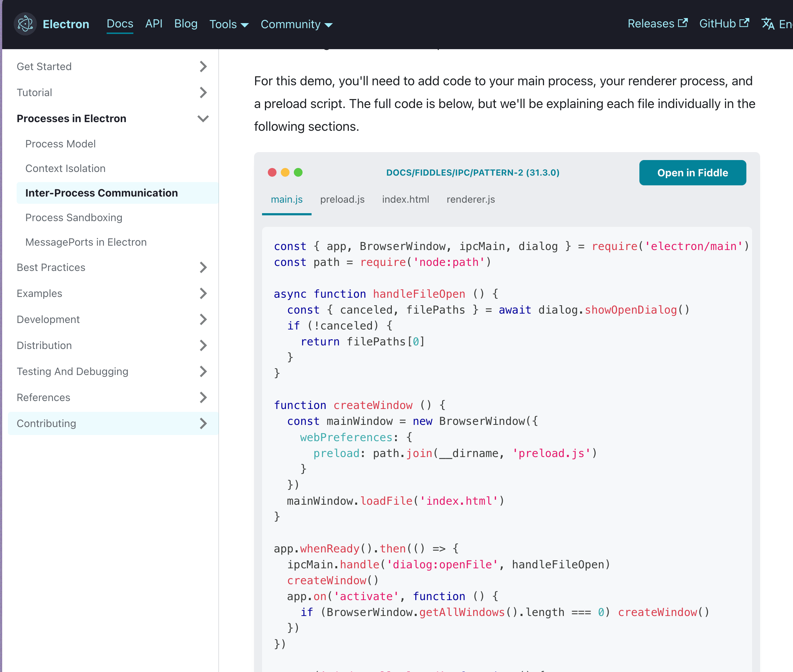Expand the Community dropdown menu

tap(296, 24)
